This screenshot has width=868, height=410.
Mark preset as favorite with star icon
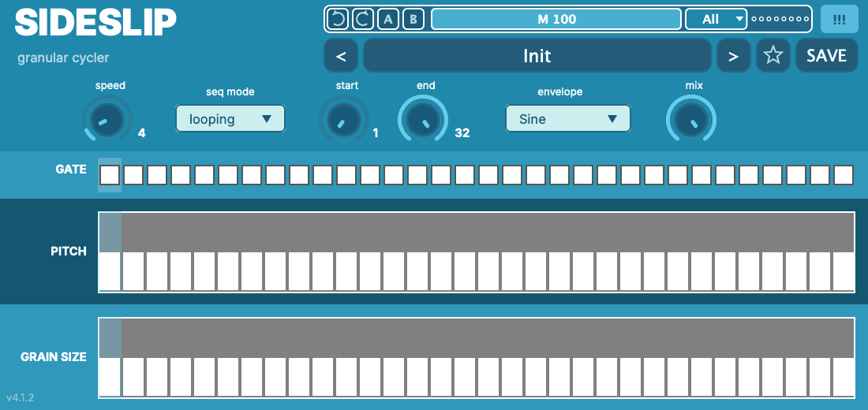773,55
